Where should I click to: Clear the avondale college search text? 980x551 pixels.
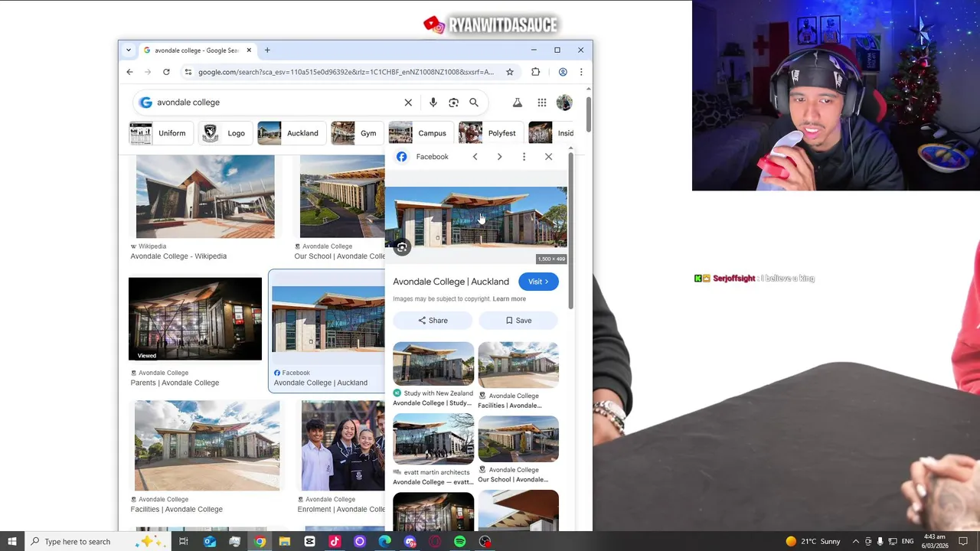[408, 103]
